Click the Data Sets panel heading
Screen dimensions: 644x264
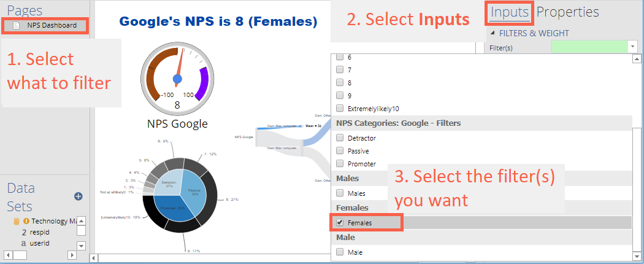coord(21,196)
